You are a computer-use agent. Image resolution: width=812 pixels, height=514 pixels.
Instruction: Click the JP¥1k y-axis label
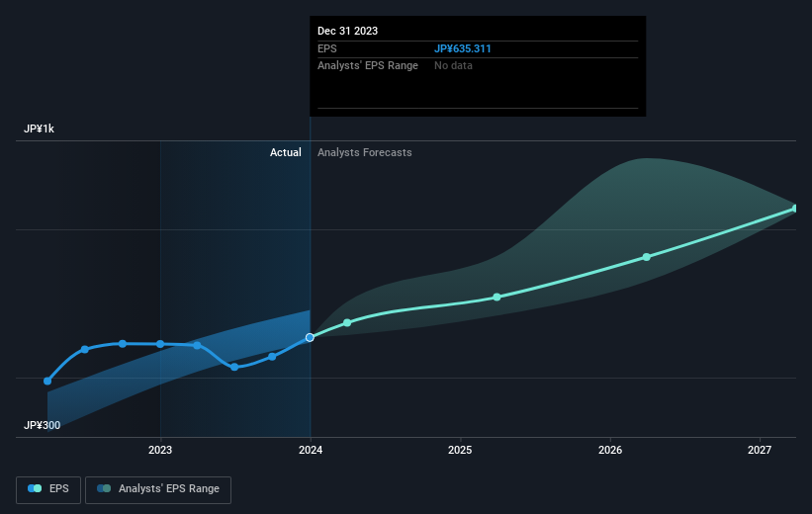point(39,128)
